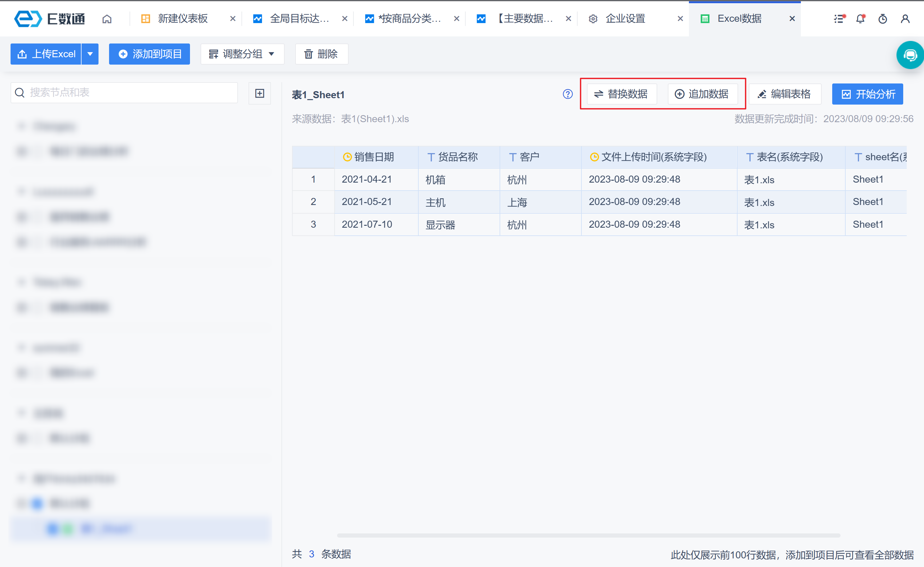Screen dimensions: 924x567
Task: Open the customer service chat bubble
Action: [x=910, y=56]
